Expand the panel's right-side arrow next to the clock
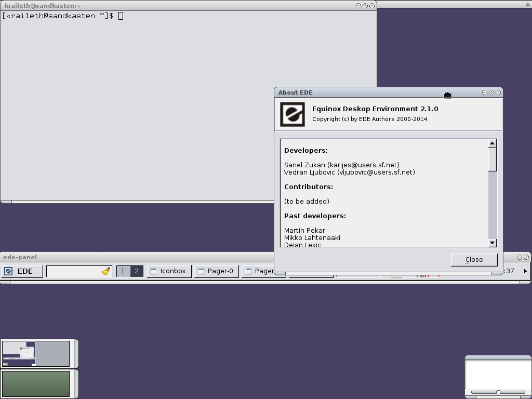The image size is (532, 399). (x=525, y=271)
